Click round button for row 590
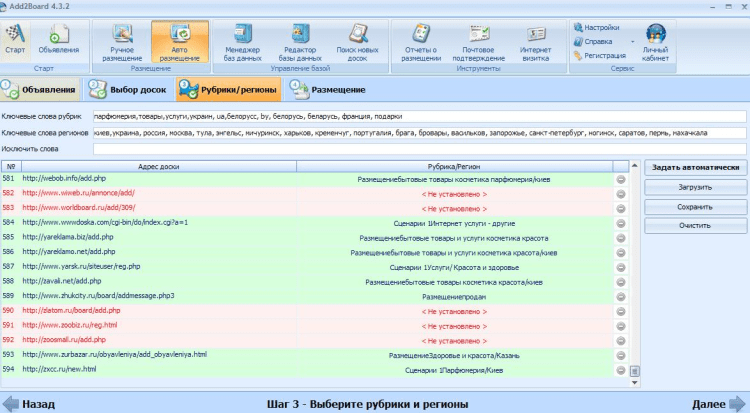Viewport: 750px width, 413px height. (x=621, y=312)
